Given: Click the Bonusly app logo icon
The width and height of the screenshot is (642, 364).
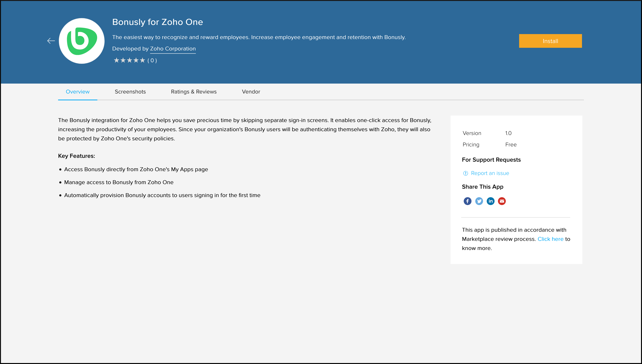Looking at the screenshot, I should pyautogui.click(x=82, y=41).
